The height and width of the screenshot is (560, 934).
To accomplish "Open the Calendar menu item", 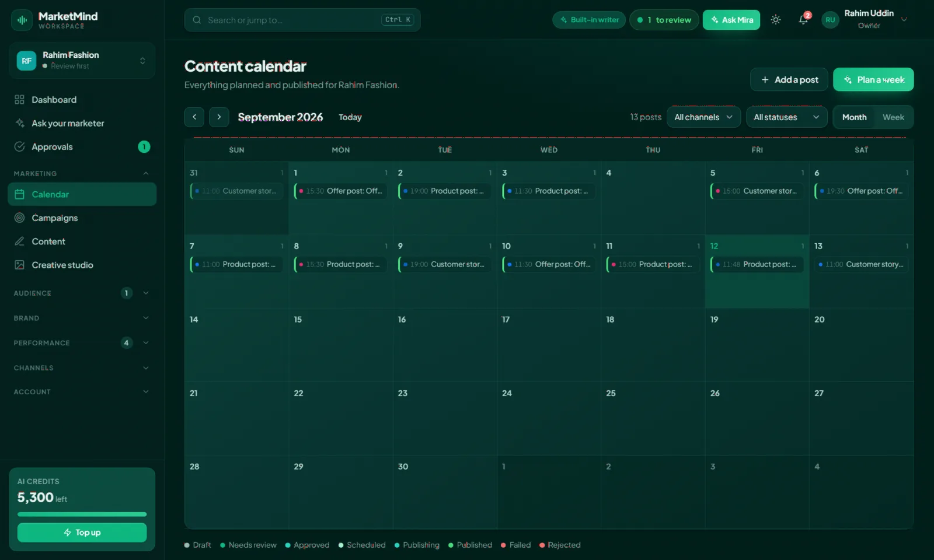I will coord(82,194).
